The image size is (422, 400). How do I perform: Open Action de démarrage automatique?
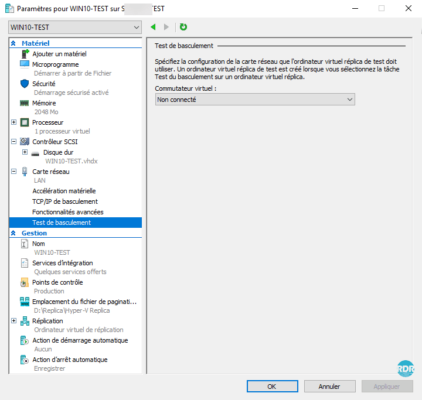click(x=80, y=340)
